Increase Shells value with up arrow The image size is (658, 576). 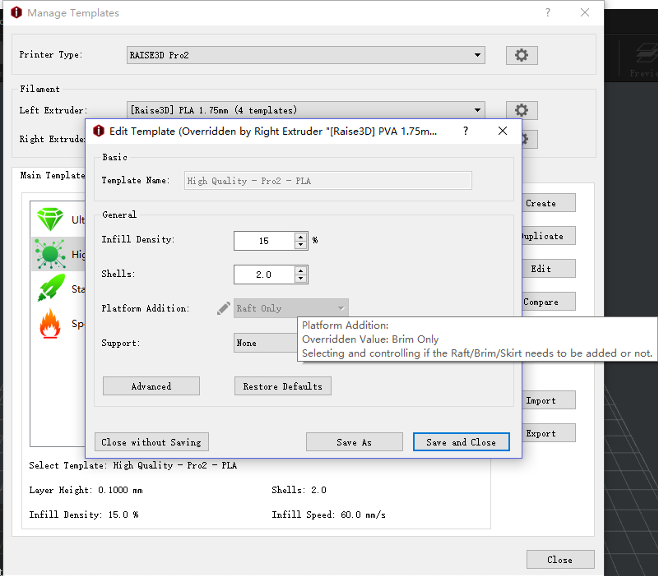tap(300, 271)
